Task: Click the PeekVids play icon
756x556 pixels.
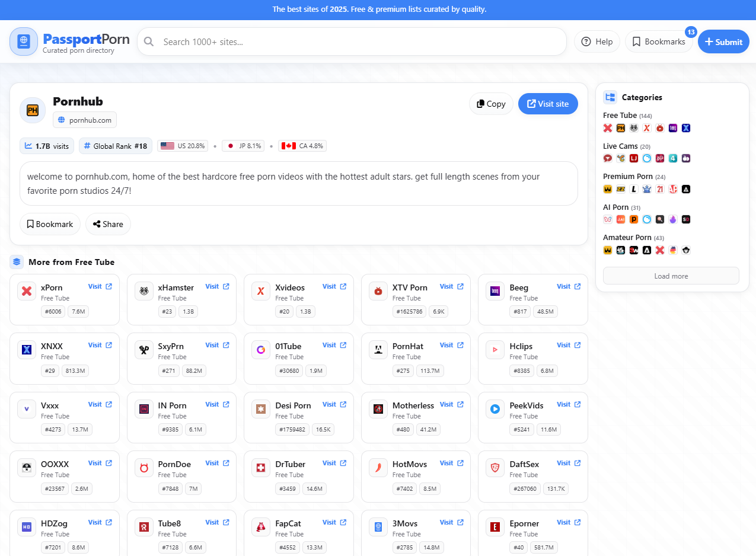Action: [x=495, y=409]
